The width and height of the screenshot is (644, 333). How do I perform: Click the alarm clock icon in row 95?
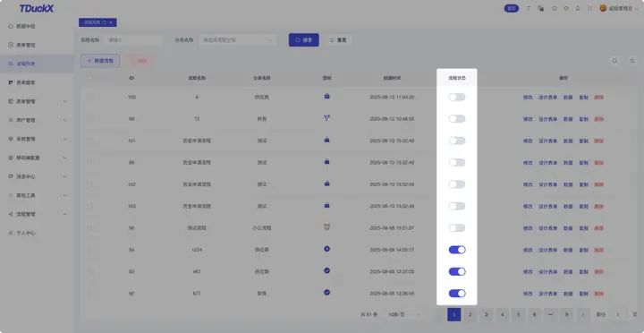pyautogui.click(x=326, y=226)
